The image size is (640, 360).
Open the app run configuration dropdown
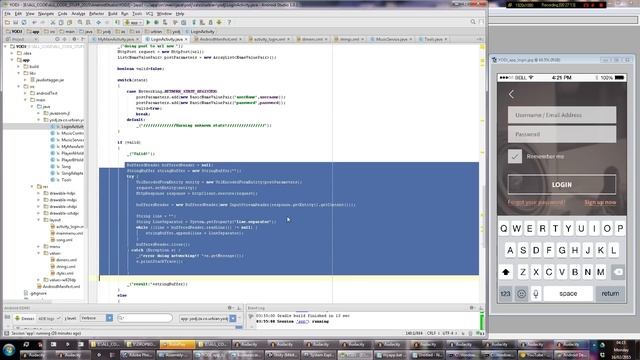[x=133, y=22]
